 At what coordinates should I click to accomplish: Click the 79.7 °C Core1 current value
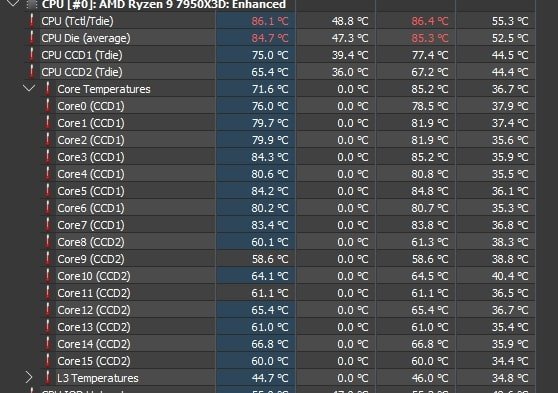(270, 123)
